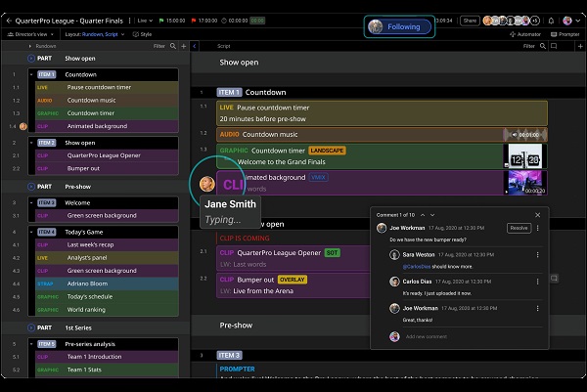The width and height of the screenshot is (587, 392).
Task: Click Jane Smith's avatar in the script
Action: point(207,184)
